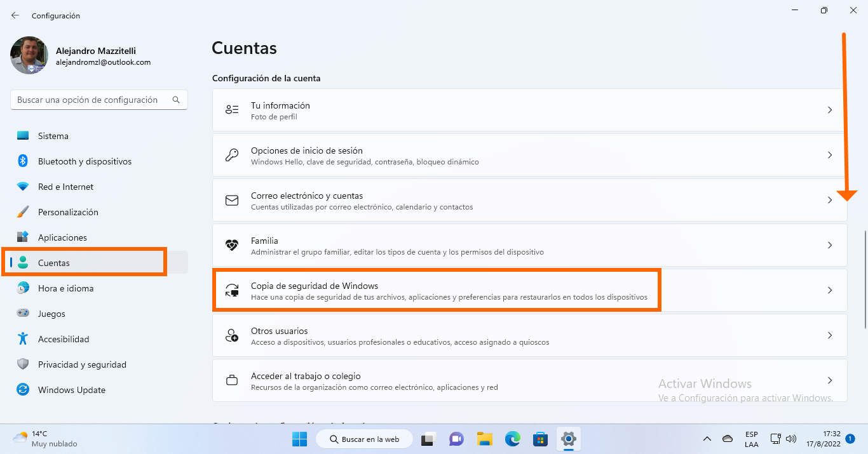Click the Windows Update refresh icon
This screenshot has height=454, width=868.
point(23,390)
